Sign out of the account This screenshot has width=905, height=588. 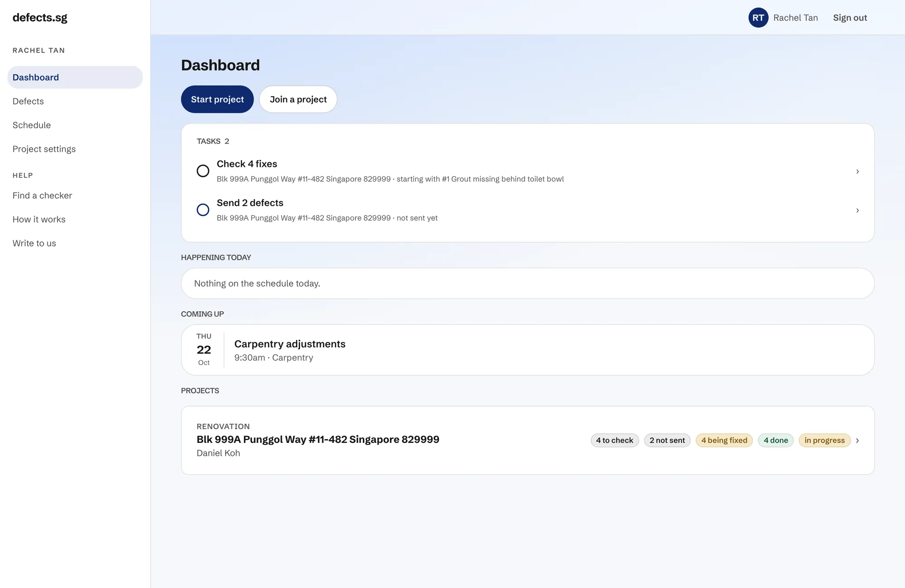click(x=850, y=18)
